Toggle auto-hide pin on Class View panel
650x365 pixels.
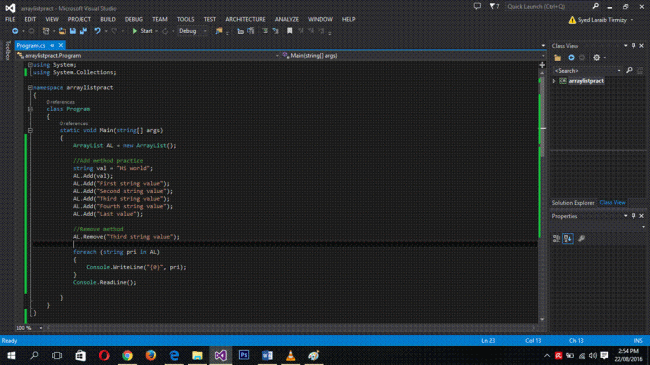(x=633, y=46)
